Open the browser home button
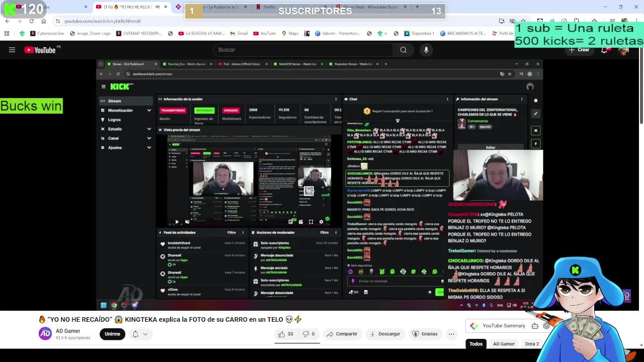The height and width of the screenshot is (362, 644). click(43, 21)
